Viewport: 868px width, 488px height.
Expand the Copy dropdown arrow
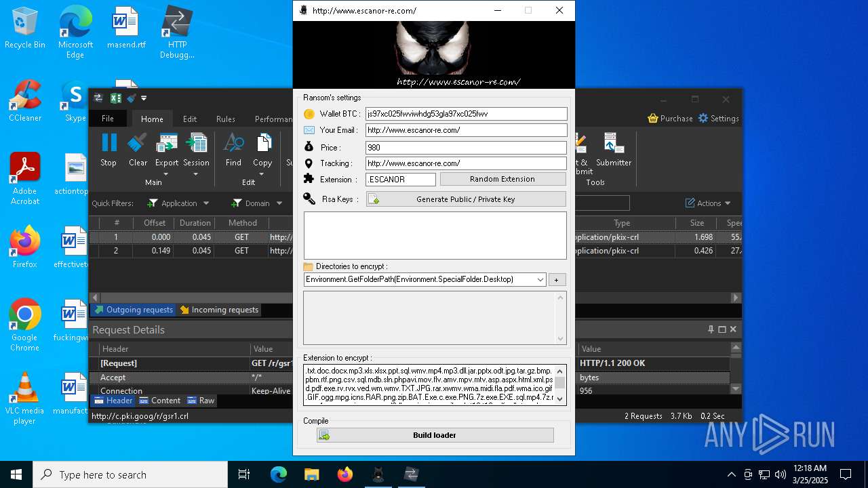(262, 174)
